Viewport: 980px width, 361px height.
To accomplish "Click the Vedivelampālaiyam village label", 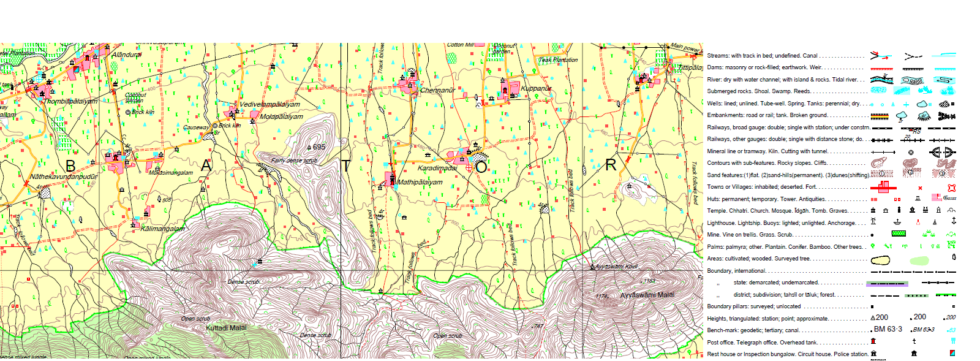I will pos(269,104).
